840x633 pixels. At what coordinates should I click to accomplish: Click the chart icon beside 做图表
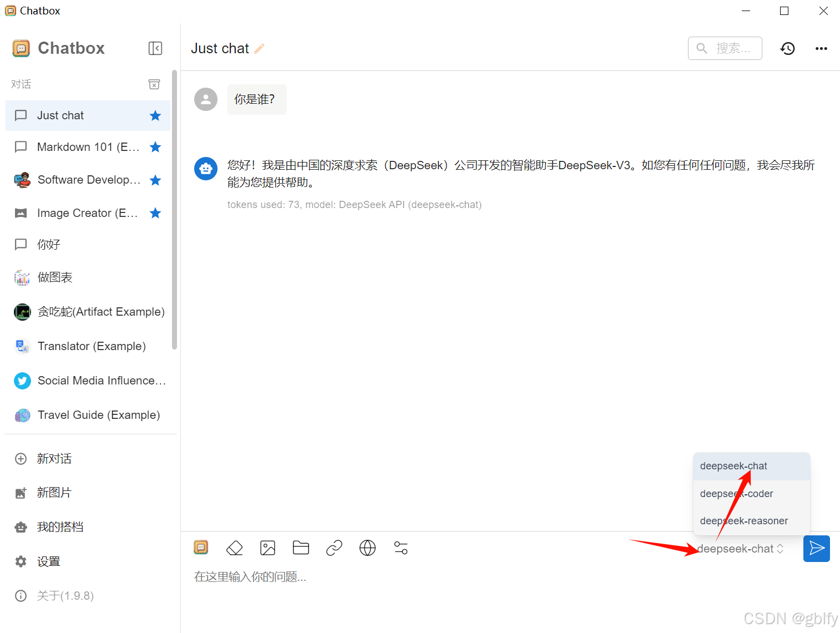coord(22,277)
